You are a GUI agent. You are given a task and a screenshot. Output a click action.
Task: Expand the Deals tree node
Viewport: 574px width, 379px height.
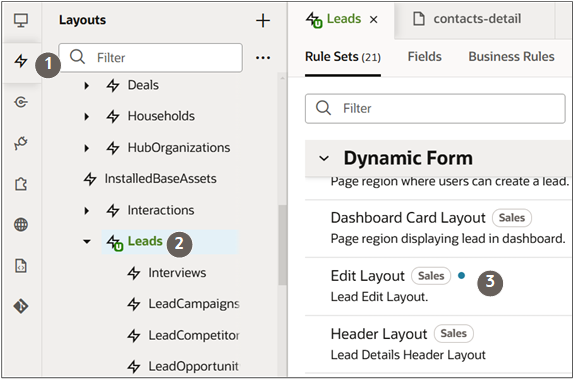click(86, 86)
